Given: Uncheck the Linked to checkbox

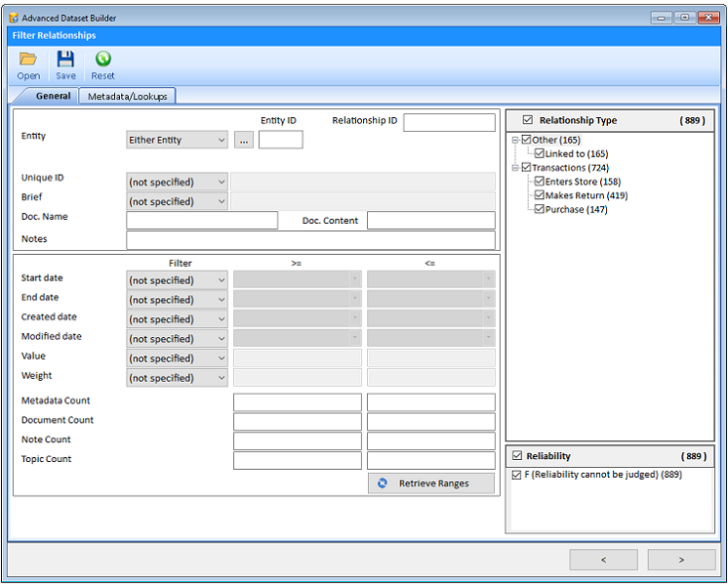Looking at the screenshot, I should [x=539, y=153].
